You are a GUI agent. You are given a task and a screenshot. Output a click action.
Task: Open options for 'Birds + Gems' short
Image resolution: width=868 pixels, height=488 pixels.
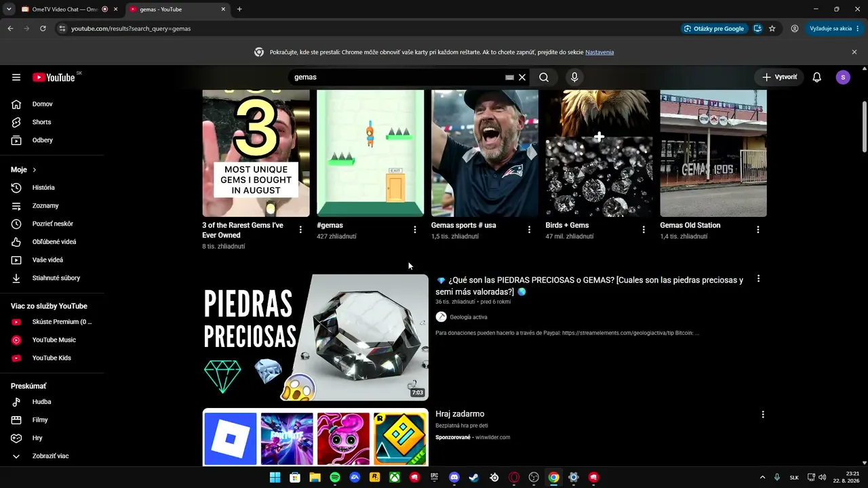[644, 230]
